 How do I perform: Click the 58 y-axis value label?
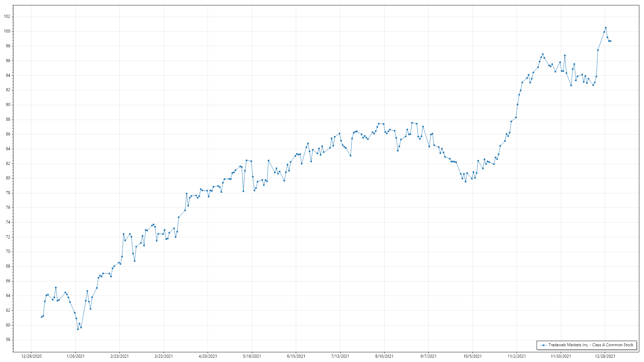point(8,340)
